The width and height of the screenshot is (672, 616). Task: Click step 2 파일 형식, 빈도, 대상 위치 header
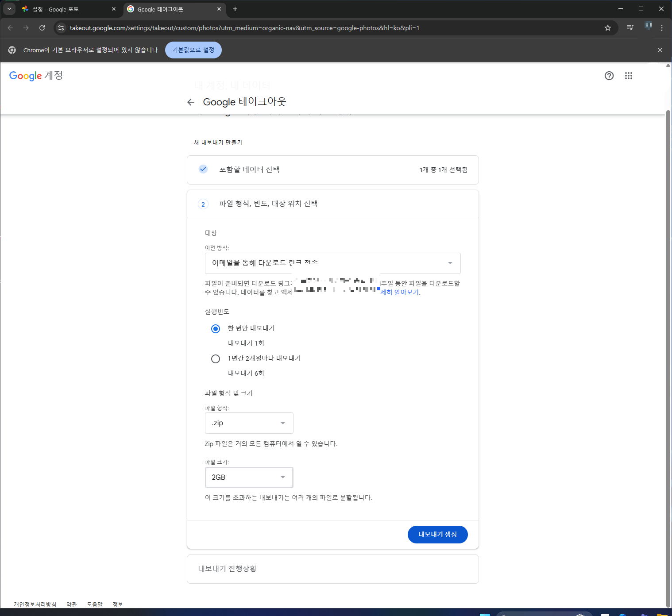pyautogui.click(x=333, y=204)
